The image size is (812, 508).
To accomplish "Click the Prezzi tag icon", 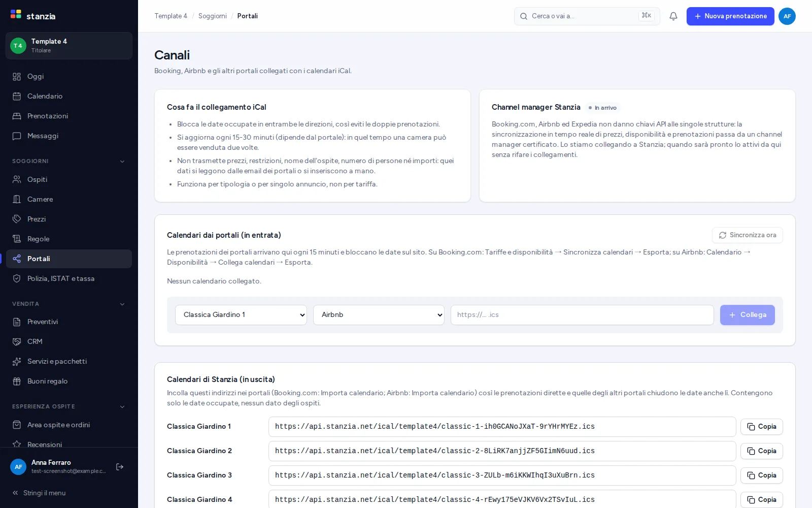I will tap(17, 219).
